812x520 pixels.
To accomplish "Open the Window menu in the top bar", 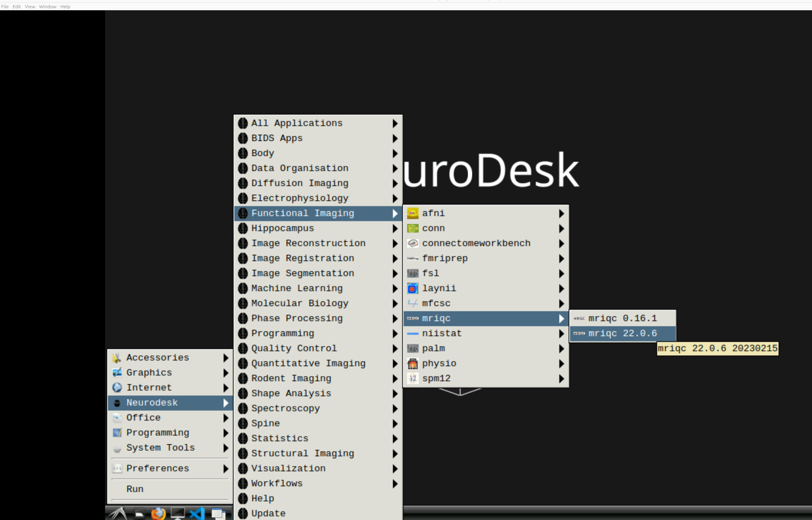I will point(48,6).
